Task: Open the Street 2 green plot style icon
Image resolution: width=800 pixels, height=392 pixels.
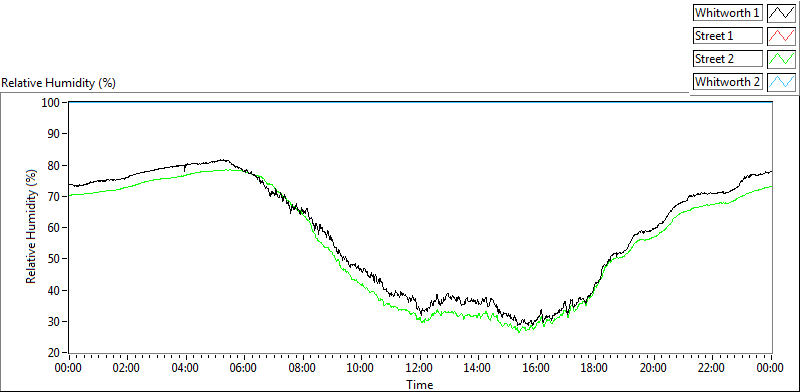Action: coord(781,59)
